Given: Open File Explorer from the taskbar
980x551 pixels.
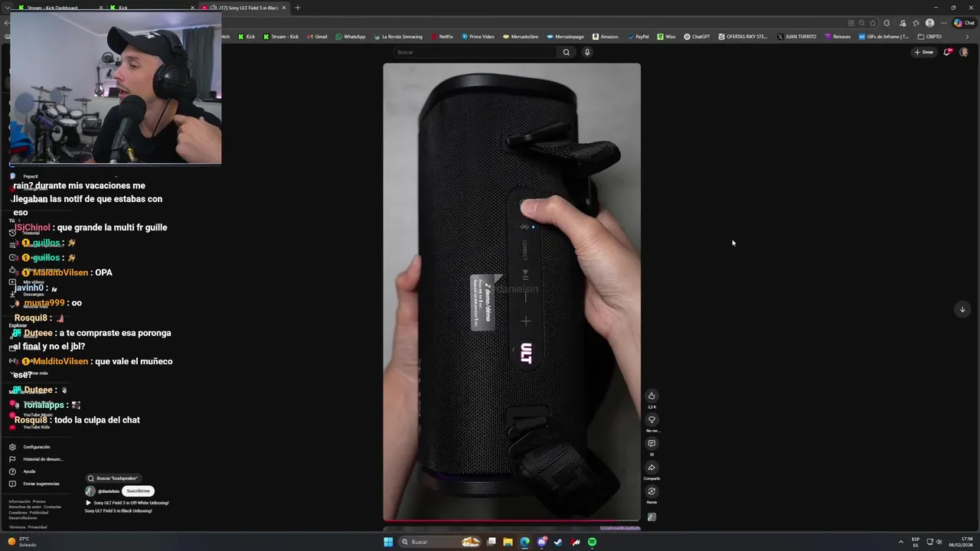Looking at the screenshot, I should point(508,542).
